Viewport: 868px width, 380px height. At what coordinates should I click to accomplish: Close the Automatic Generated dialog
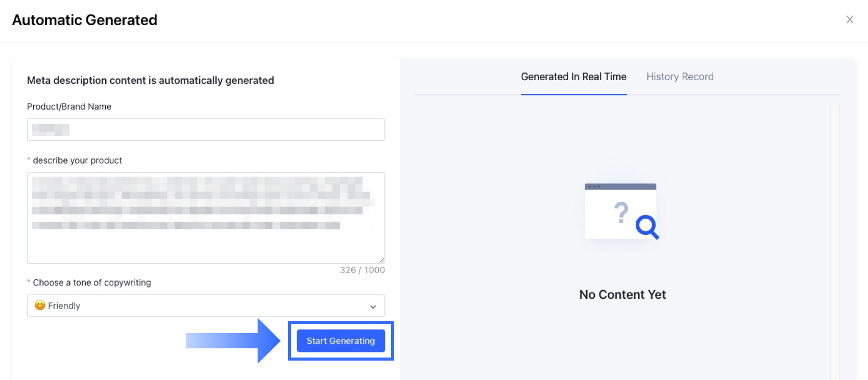click(850, 19)
